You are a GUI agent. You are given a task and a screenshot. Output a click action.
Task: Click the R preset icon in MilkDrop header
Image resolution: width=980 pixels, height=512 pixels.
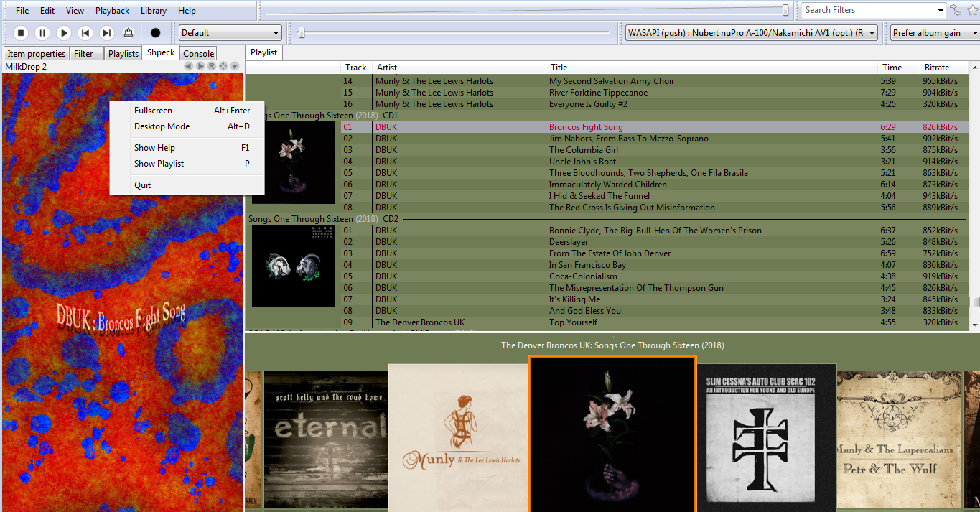pyautogui.click(x=211, y=66)
